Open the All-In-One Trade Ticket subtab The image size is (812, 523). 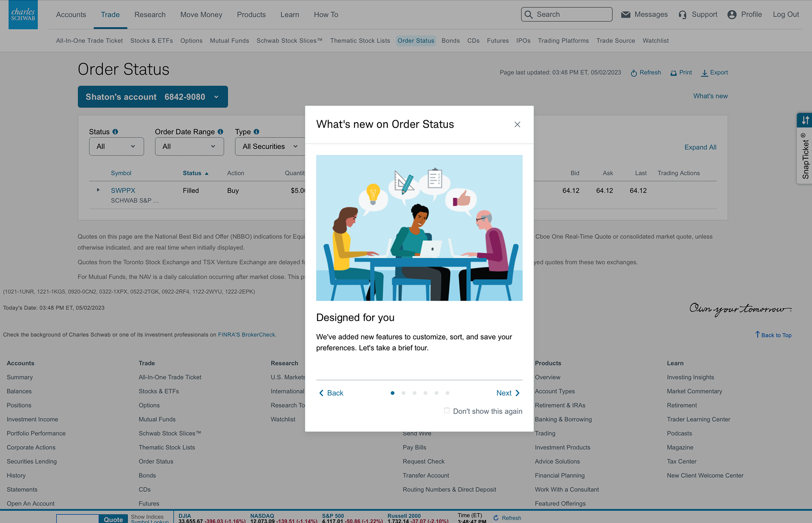tap(89, 41)
